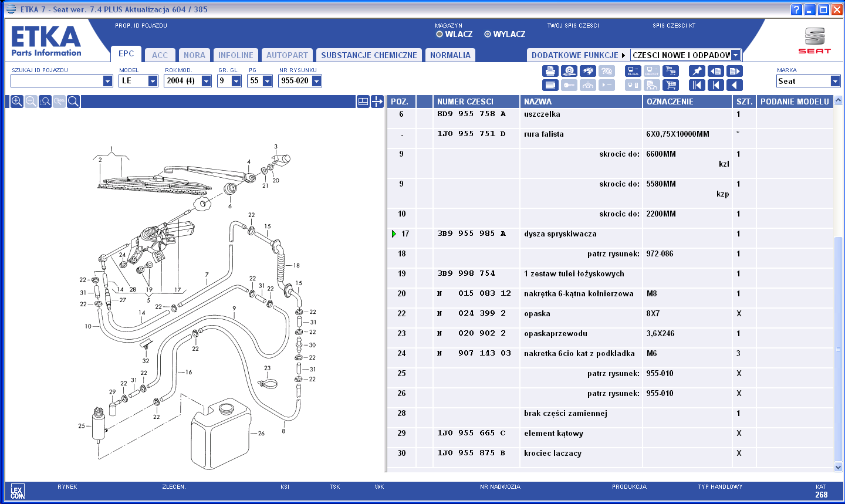Image resolution: width=845 pixels, height=504 pixels.
Task: Click part number 1J0 955 875 B
Action: tap(471, 454)
